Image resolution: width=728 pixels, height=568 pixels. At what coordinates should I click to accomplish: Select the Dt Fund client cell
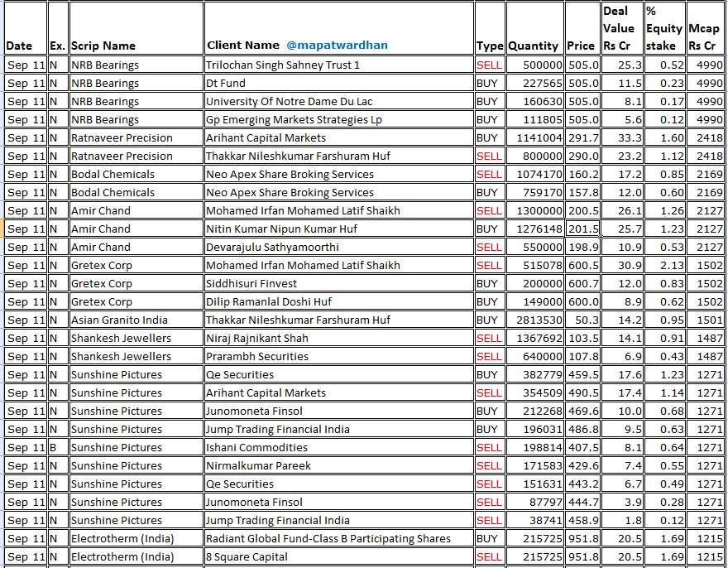(339, 83)
